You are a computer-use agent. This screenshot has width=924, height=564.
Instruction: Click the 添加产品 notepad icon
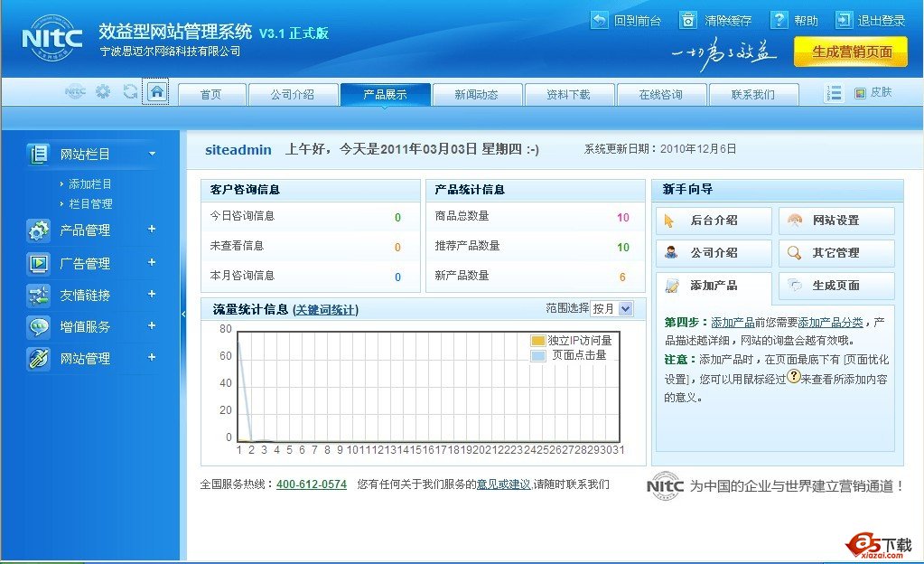click(672, 286)
